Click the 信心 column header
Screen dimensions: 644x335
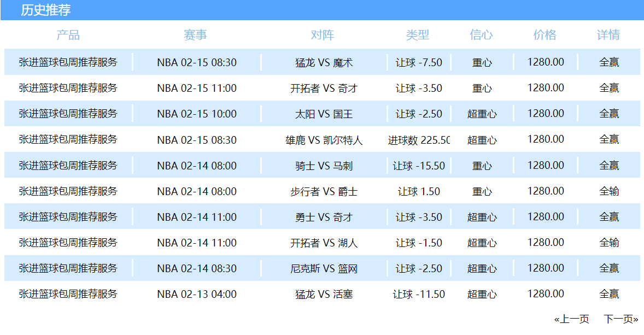[x=481, y=35]
